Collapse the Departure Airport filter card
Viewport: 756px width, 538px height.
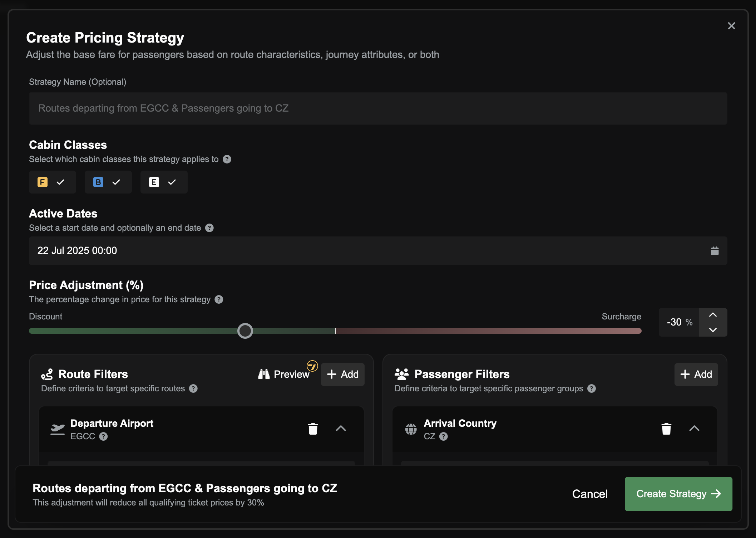[341, 429]
